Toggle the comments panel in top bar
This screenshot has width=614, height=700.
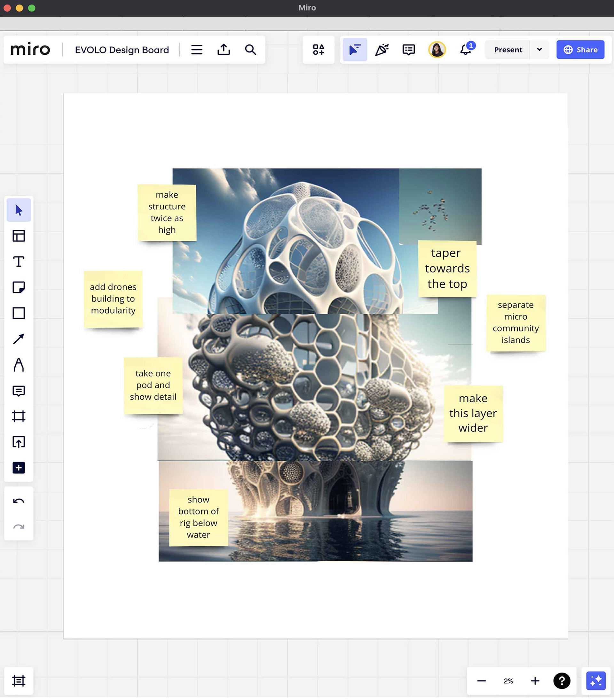408,50
